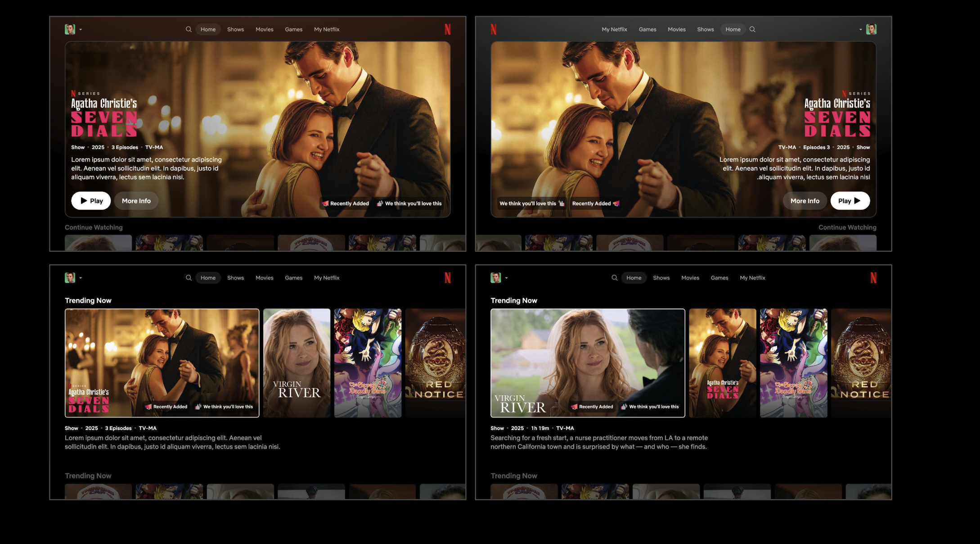Viewport: 980px width, 544px height.
Task: Click profile avatar in bottom-left mockup
Action: [x=70, y=278]
